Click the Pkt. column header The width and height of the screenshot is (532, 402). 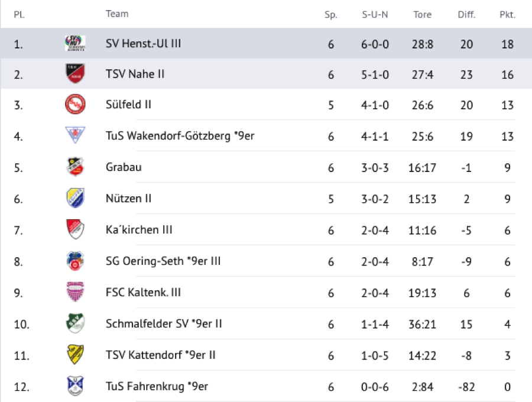click(507, 15)
